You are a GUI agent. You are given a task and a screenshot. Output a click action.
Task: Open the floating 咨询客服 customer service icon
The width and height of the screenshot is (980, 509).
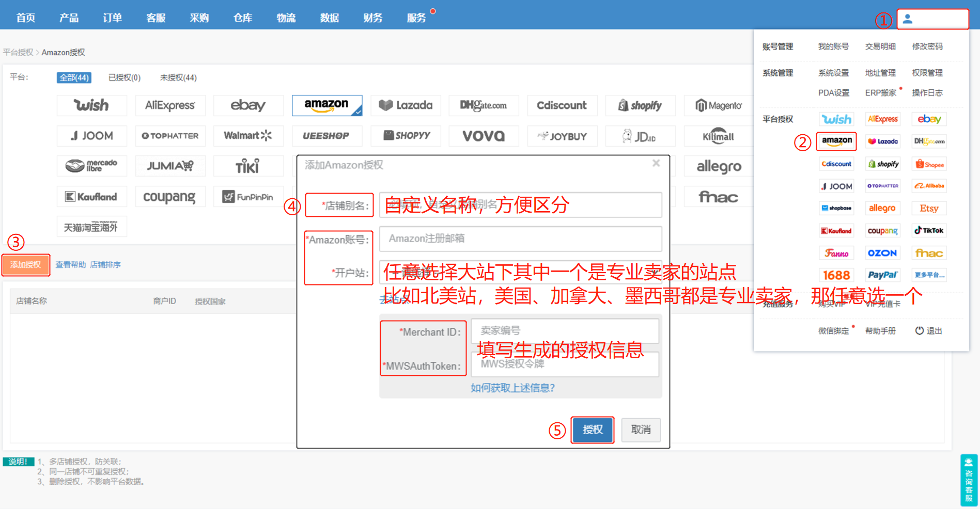click(x=968, y=480)
